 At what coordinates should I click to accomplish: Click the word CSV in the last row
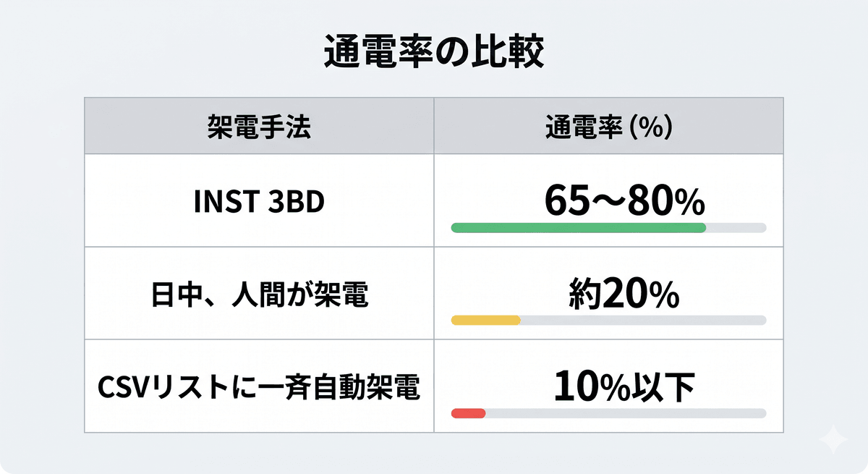(119, 388)
